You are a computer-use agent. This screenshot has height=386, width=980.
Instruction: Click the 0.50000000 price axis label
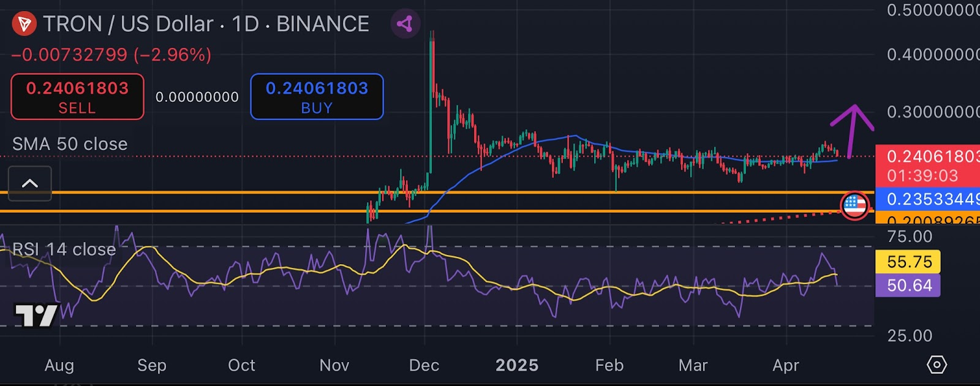click(x=933, y=9)
